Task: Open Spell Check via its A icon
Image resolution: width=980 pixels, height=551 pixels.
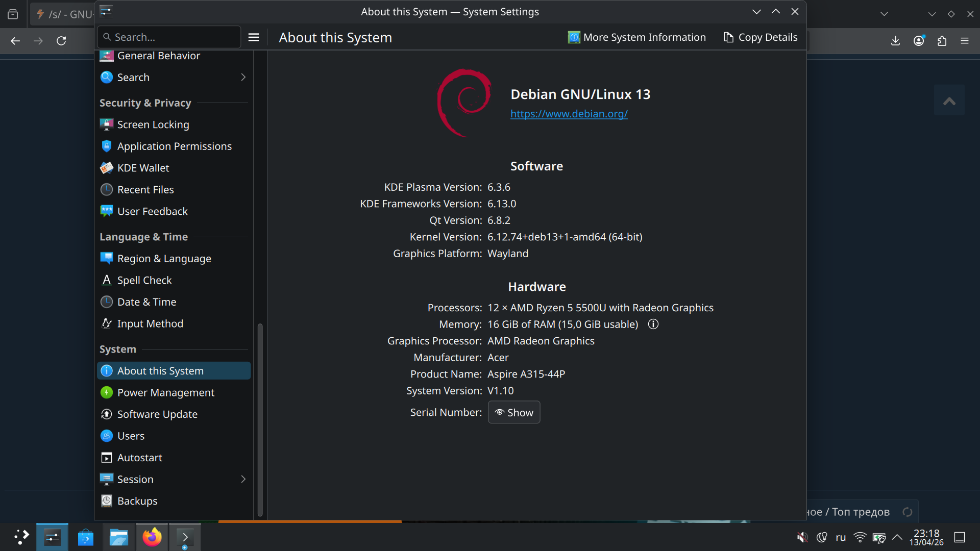Action: pyautogui.click(x=107, y=280)
